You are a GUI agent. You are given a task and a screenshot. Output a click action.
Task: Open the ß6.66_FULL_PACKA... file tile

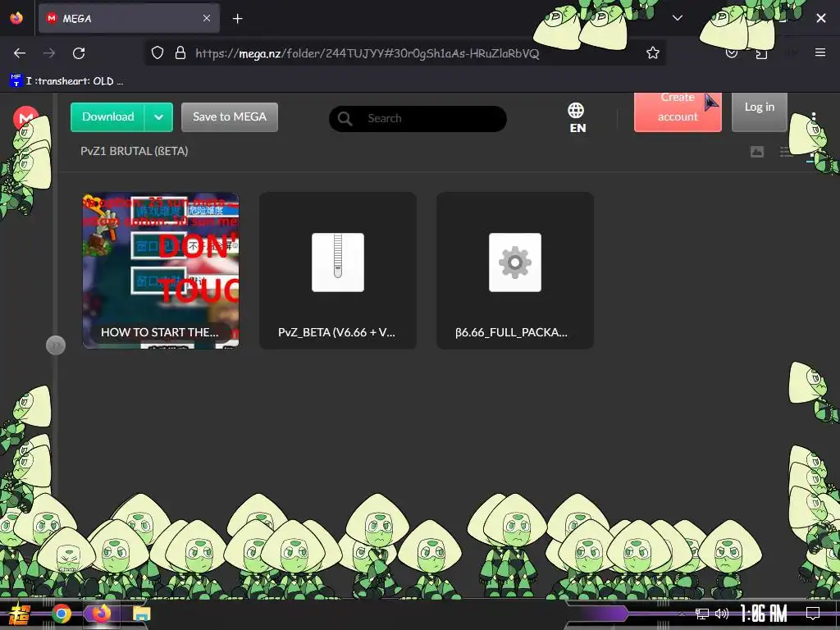515,271
